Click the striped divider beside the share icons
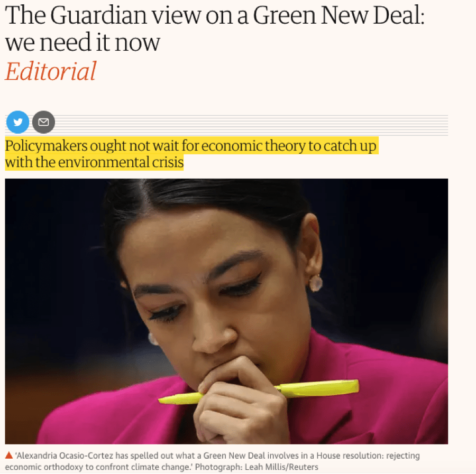The width and height of the screenshot is (476, 474). [251, 125]
